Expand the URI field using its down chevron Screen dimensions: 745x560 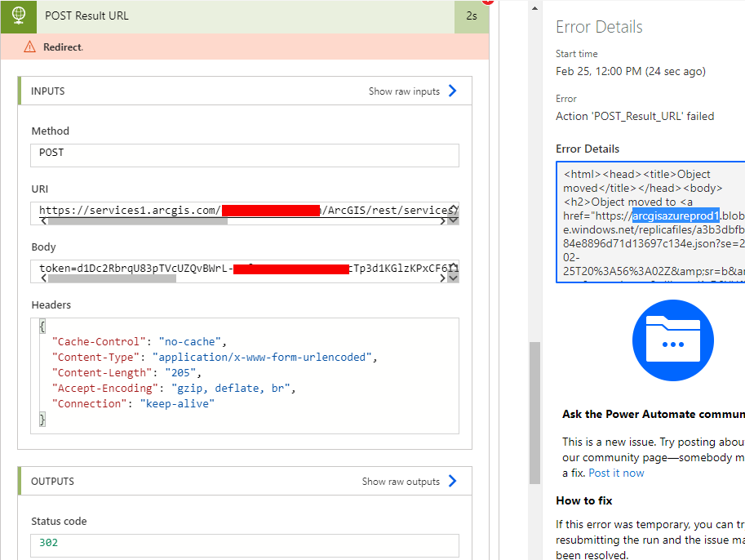(454, 219)
